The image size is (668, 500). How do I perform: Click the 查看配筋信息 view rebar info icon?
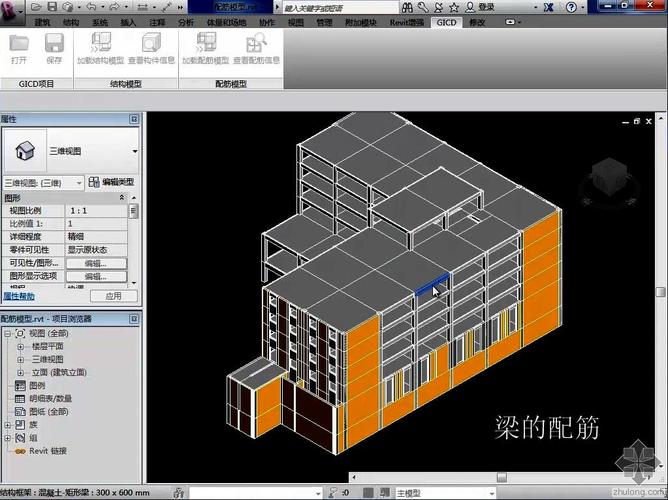pyautogui.click(x=256, y=44)
